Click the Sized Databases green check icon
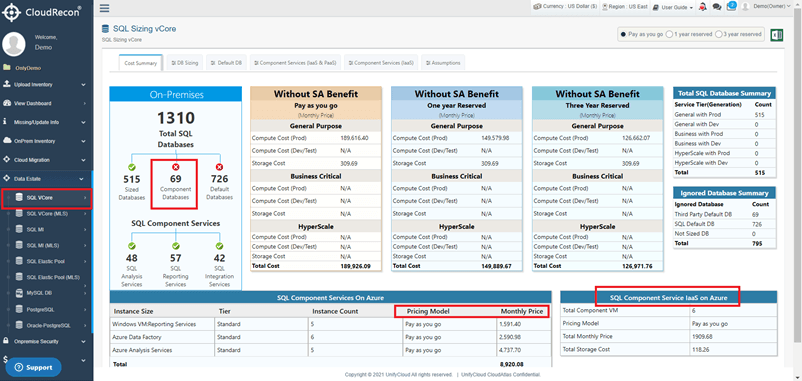Viewport: 802px width, 381px height. [x=132, y=167]
